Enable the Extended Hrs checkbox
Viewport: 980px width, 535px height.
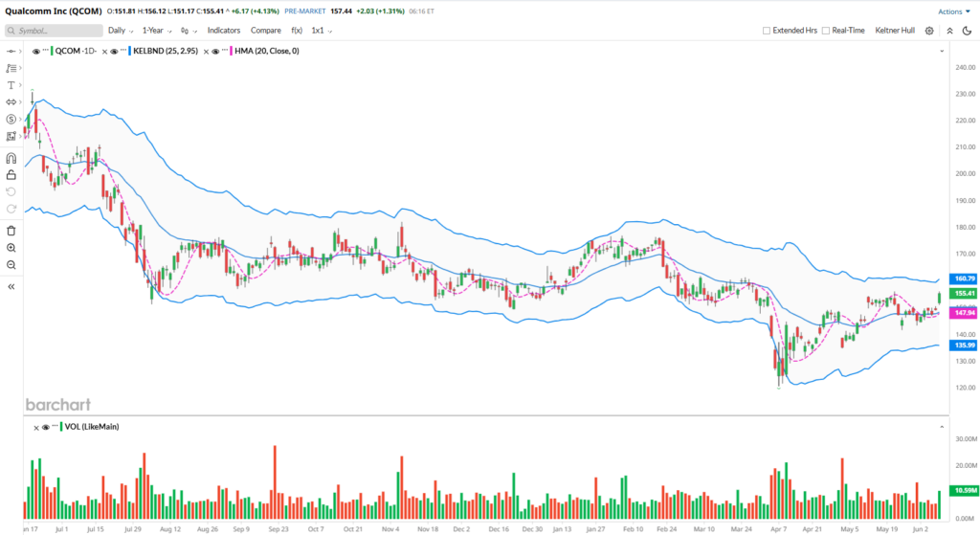pyautogui.click(x=767, y=31)
